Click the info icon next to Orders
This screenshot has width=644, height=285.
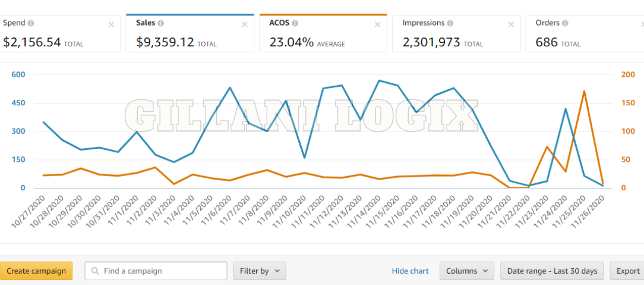point(564,23)
